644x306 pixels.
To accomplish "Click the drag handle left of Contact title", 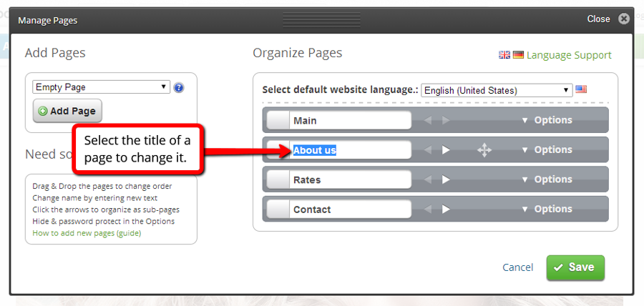I will coord(277,209).
